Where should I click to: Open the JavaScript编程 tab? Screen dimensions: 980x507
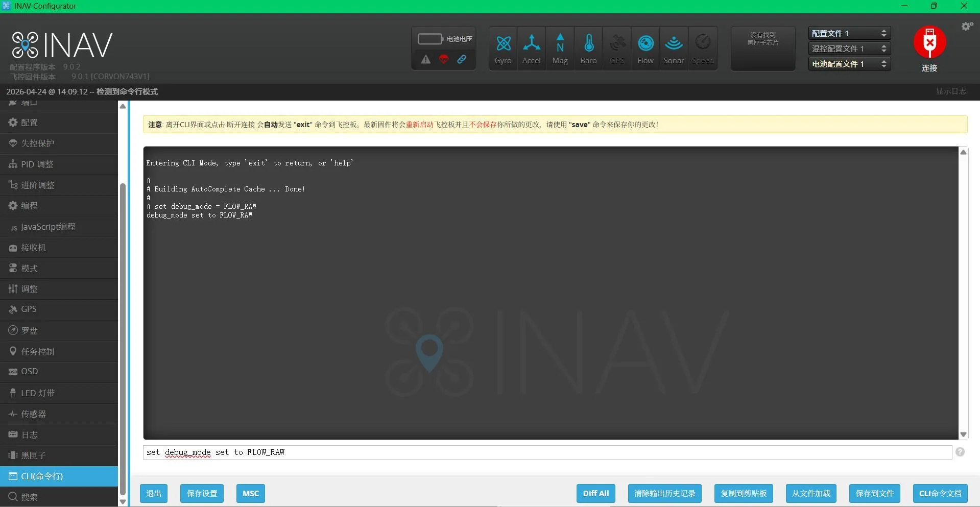pyautogui.click(x=59, y=227)
